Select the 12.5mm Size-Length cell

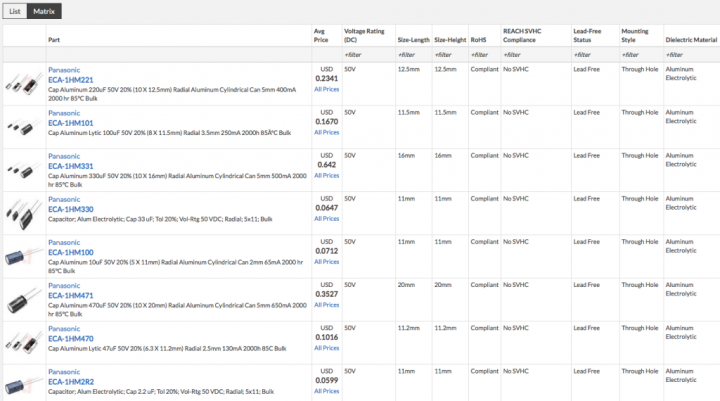coord(409,69)
